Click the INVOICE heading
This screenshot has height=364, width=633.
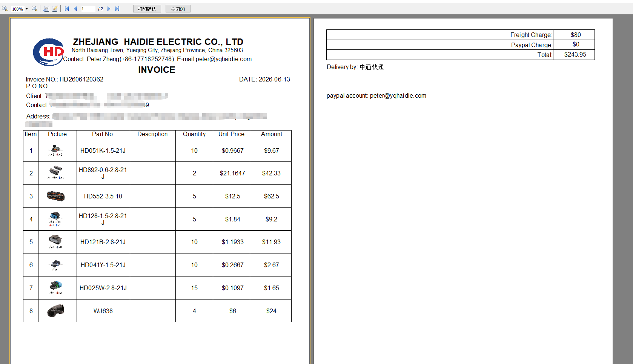pos(157,70)
